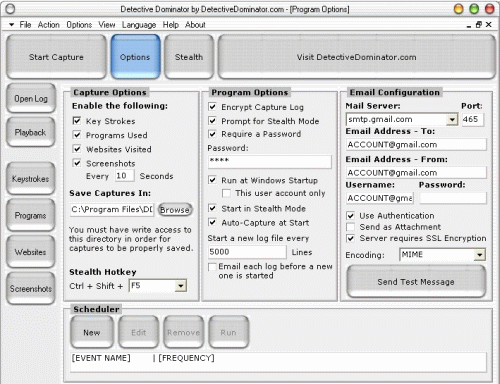Open the Language menu
The height and width of the screenshot is (384, 500).
point(139,25)
